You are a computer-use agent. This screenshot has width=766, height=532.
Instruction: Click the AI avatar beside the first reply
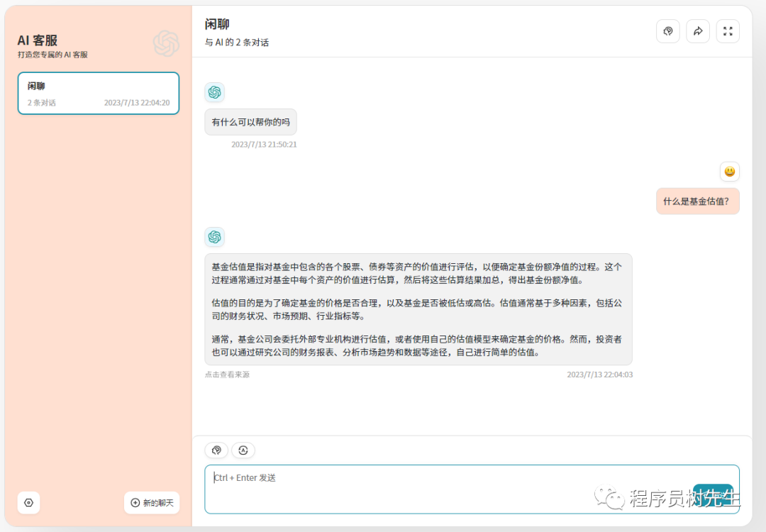(214, 92)
